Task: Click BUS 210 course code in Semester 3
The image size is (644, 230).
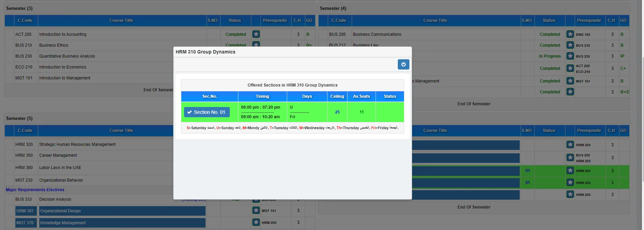Action: tap(24, 45)
